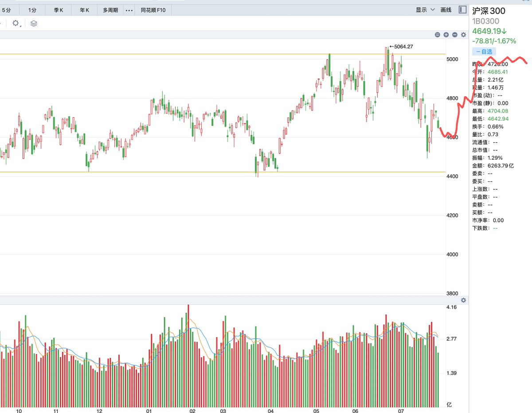Click the 现量 1.46万 row

click(x=489, y=87)
